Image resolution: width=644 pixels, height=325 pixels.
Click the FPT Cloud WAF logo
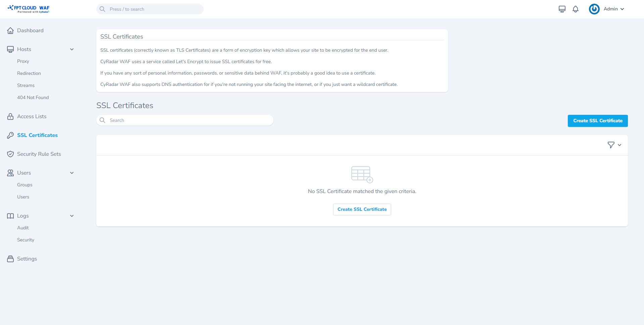(x=29, y=9)
